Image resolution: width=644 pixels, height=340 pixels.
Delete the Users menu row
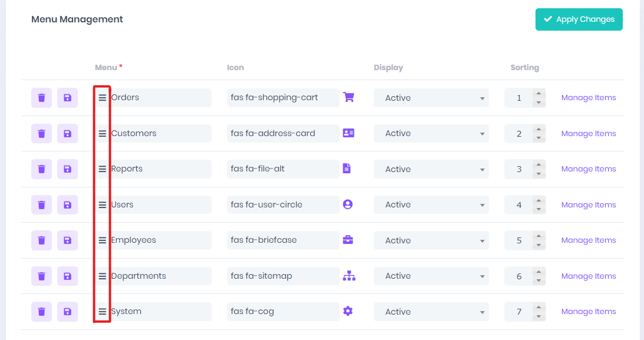pyautogui.click(x=41, y=204)
